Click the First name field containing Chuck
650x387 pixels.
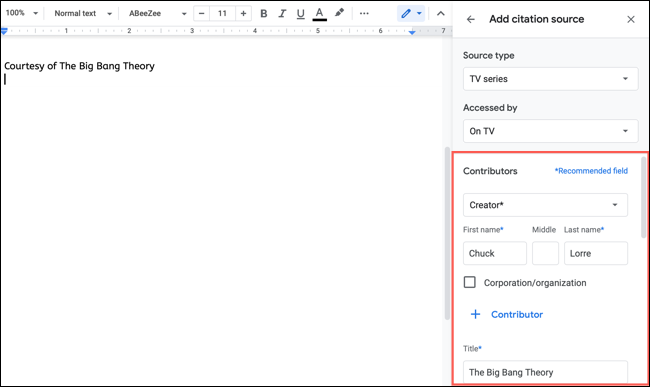(x=495, y=253)
